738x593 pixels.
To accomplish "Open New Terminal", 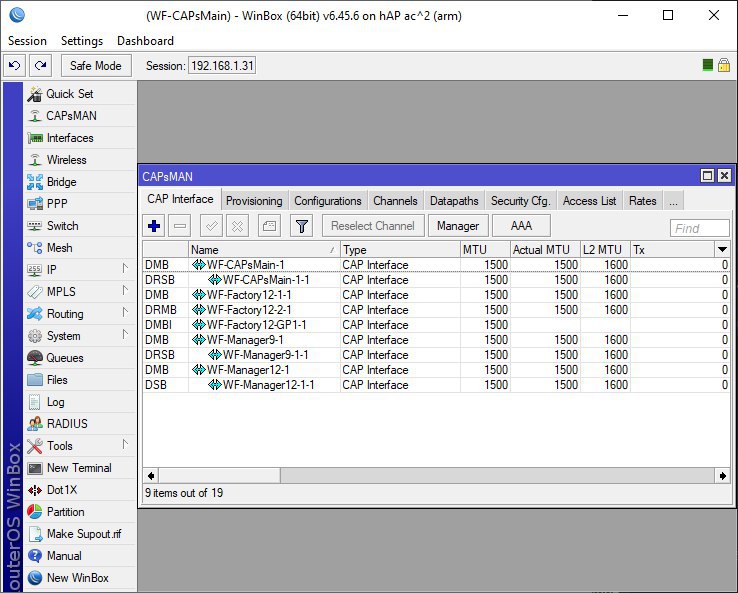I will coord(79,468).
